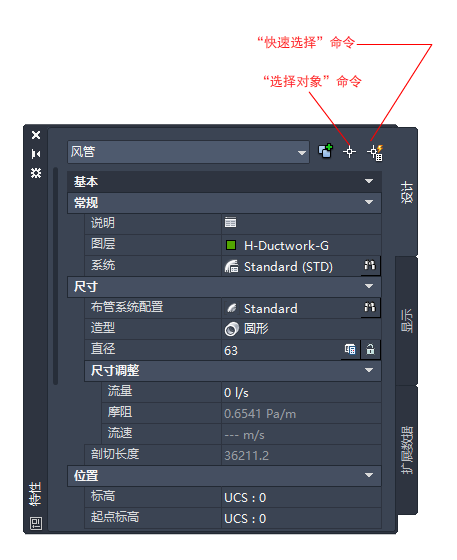
Task: Switch to the 扩展数据 tab
Action: (407, 450)
